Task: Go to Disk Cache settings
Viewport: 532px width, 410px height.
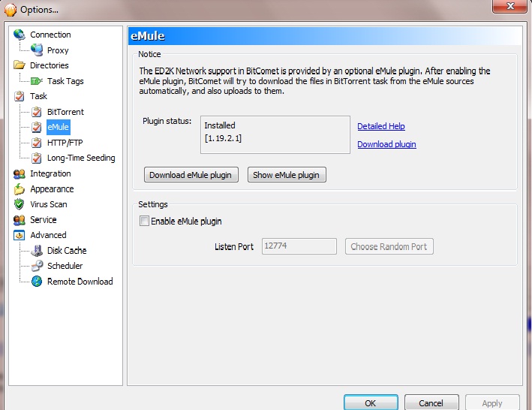Action: point(67,251)
